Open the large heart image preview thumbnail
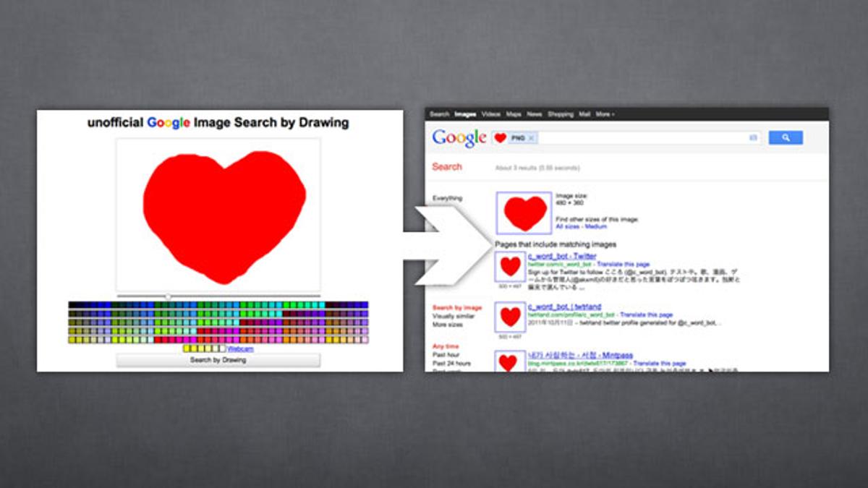This screenshot has width=868, height=488. pyautogui.click(x=524, y=213)
